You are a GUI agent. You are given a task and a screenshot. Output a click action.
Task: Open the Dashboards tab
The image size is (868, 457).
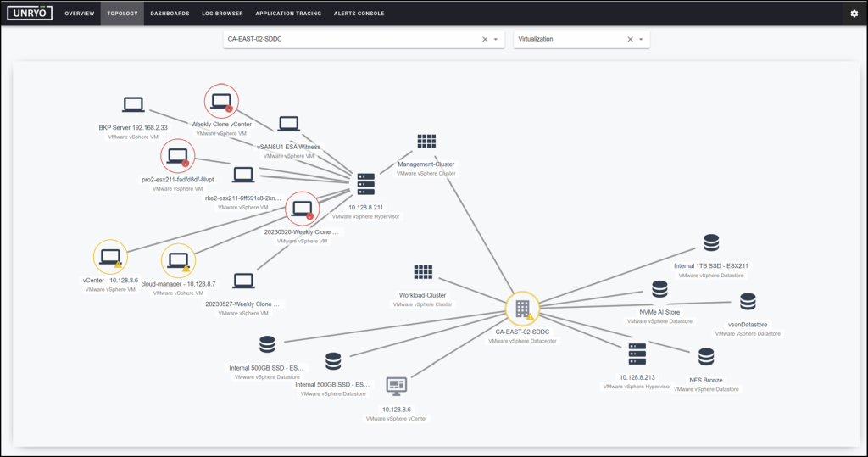coord(170,14)
